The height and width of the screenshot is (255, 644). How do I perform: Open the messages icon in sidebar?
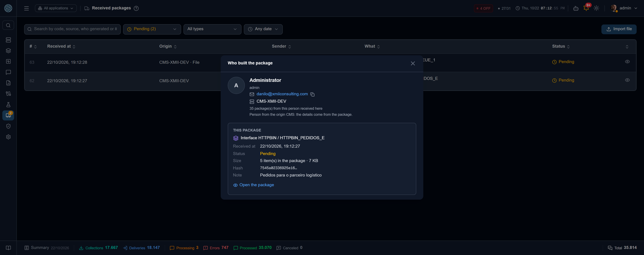pyautogui.click(x=8, y=72)
